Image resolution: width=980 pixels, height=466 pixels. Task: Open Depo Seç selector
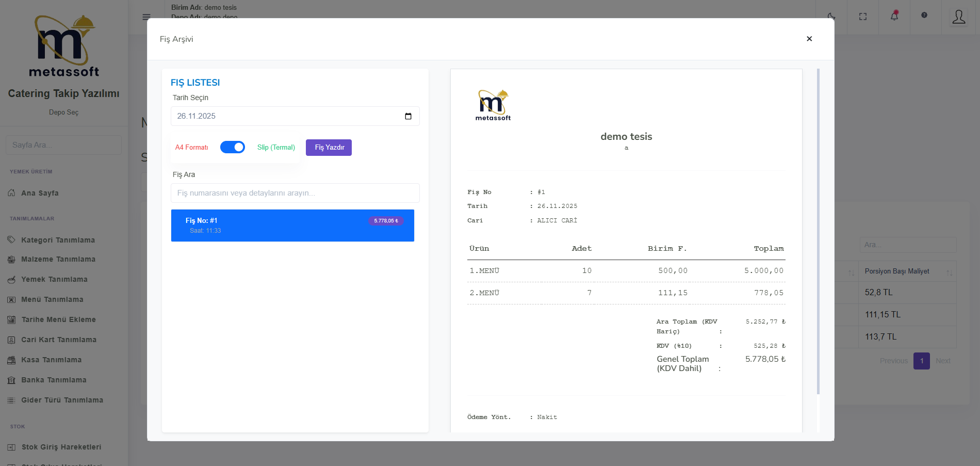pyautogui.click(x=63, y=113)
